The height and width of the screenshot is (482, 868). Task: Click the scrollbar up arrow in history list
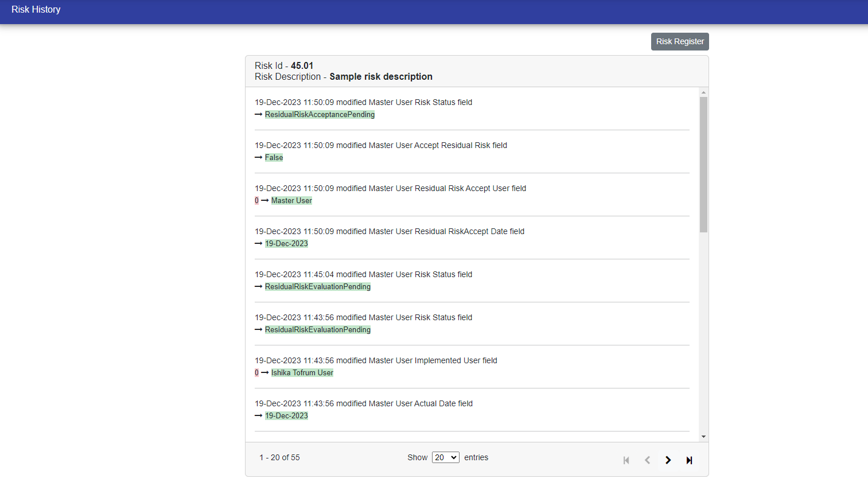(x=703, y=92)
